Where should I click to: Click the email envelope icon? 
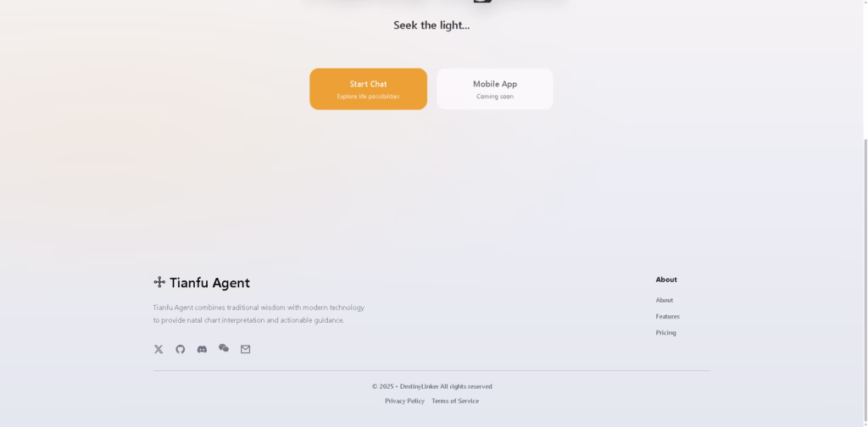pos(245,349)
